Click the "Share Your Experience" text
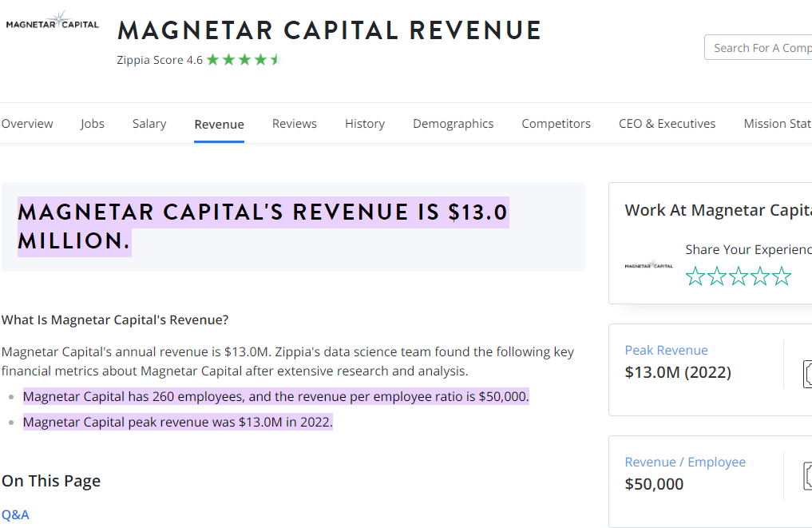The width and height of the screenshot is (812, 528). (x=748, y=250)
